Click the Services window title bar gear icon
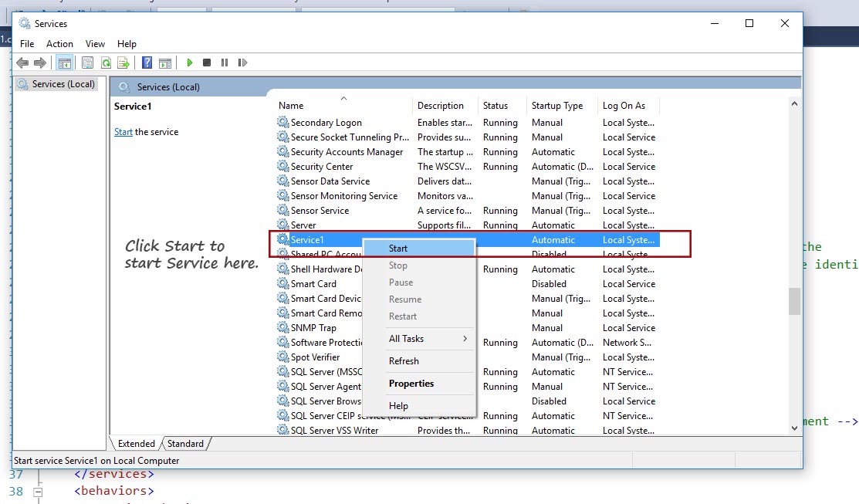 (x=25, y=24)
